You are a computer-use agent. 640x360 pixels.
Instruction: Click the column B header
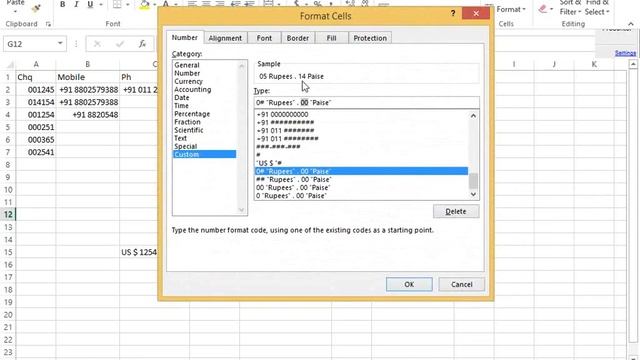87,64
